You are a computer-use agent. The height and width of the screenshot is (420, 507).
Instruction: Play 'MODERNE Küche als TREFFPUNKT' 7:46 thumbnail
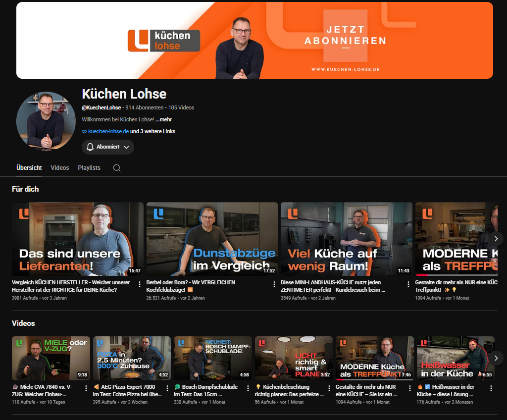(374, 358)
